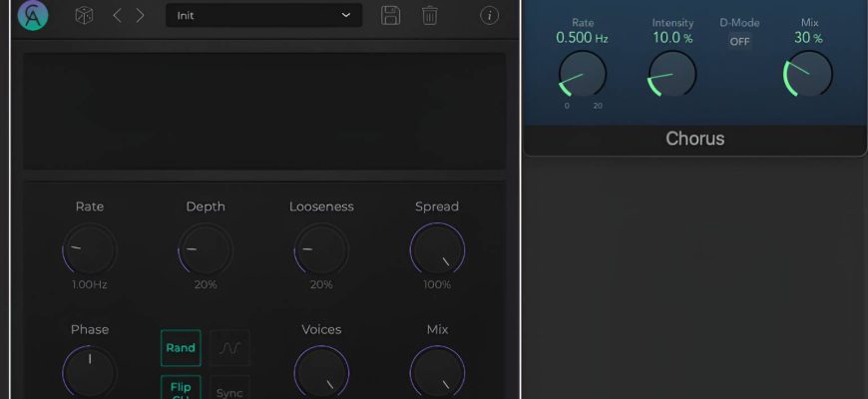The height and width of the screenshot is (399, 868).
Task: Click the Chorus plugin title label
Action: pos(694,139)
